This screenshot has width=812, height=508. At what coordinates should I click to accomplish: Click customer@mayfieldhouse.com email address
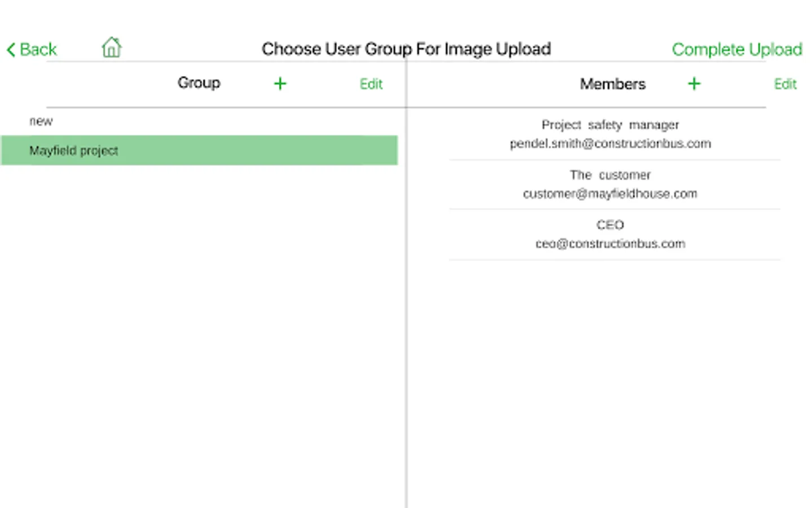pos(610,194)
